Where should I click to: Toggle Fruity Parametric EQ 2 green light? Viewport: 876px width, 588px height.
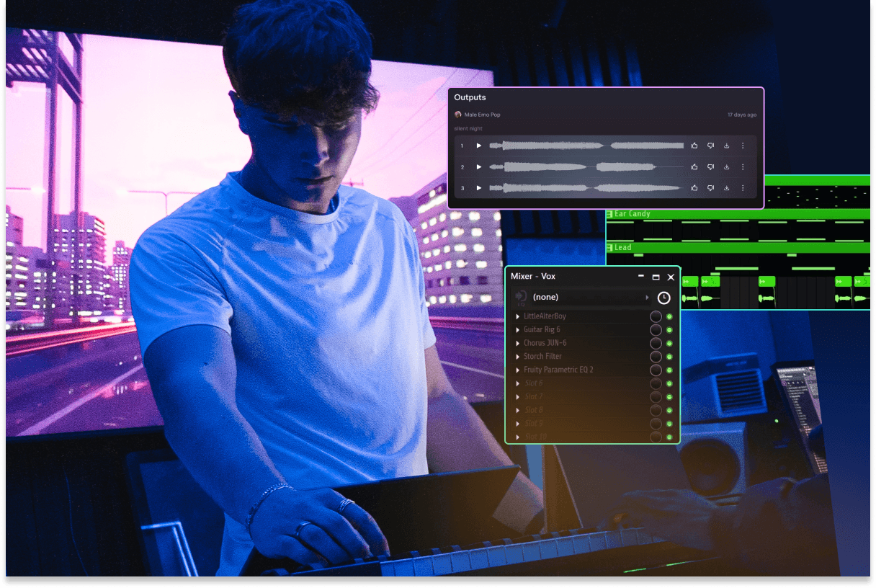(x=669, y=370)
